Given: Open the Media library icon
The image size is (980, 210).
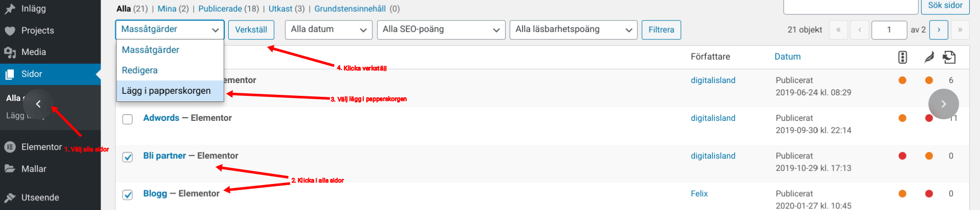Looking at the screenshot, I should pos(10,52).
